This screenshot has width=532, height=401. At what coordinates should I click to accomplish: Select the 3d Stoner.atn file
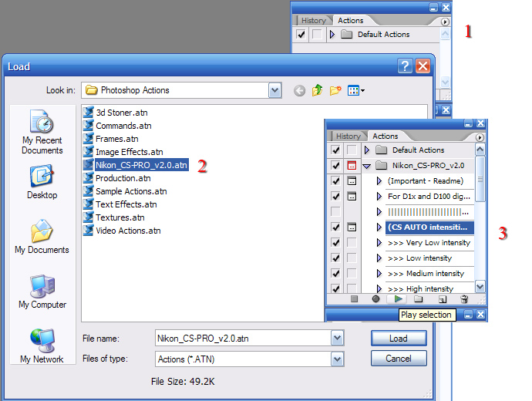[x=116, y=113]
